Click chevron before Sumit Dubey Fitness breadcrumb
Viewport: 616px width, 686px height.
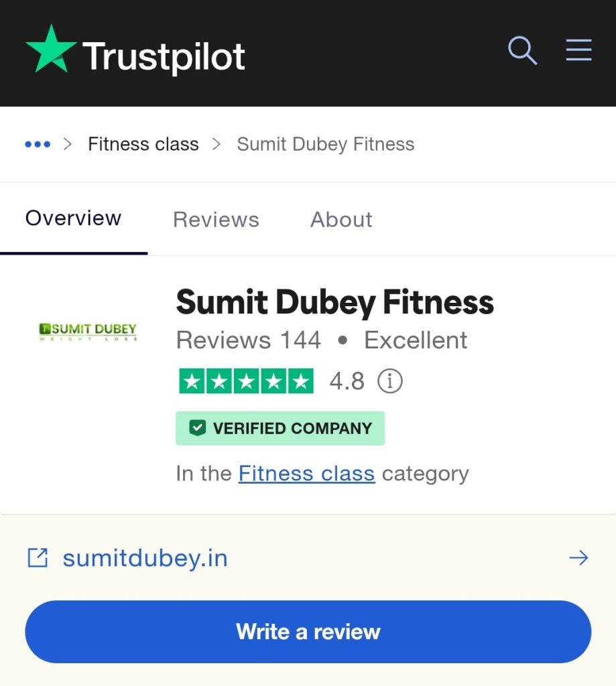[217, 144]
